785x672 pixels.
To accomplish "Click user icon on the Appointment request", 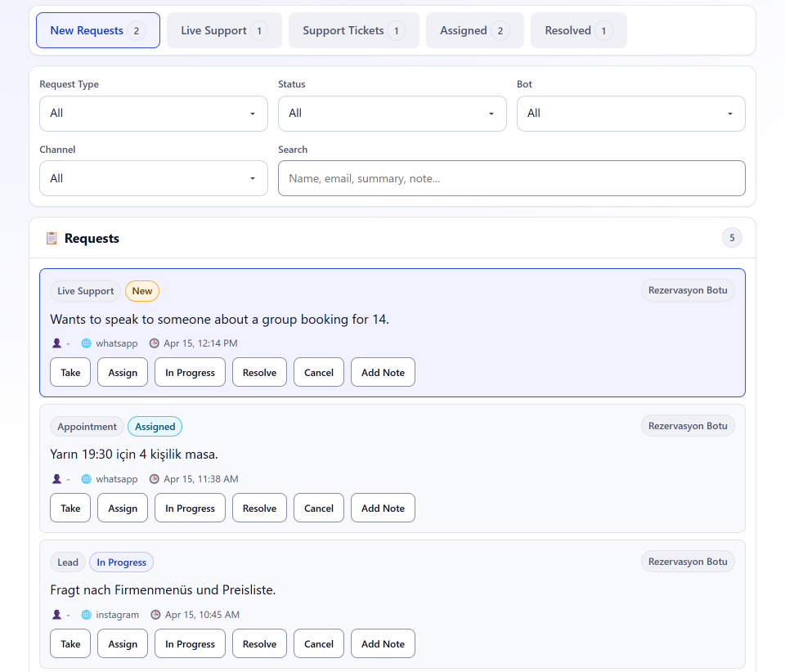I will [56, 479].
